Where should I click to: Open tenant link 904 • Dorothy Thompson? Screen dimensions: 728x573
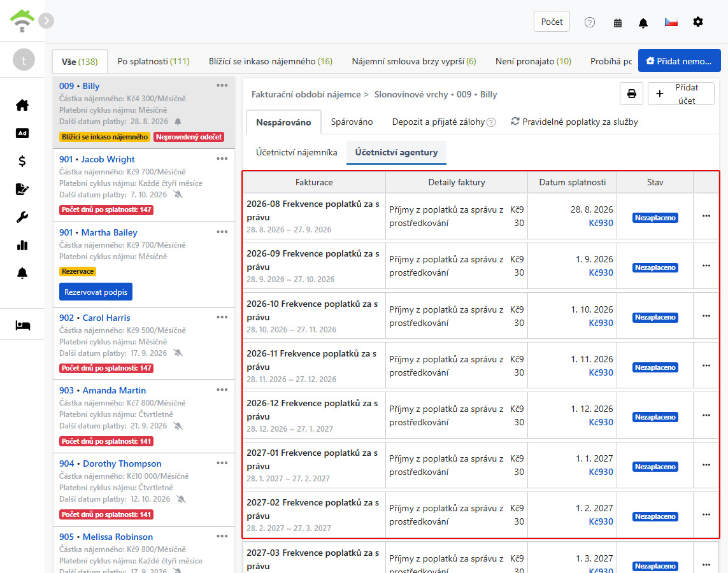pyautogui.click(x=110, y=463)
